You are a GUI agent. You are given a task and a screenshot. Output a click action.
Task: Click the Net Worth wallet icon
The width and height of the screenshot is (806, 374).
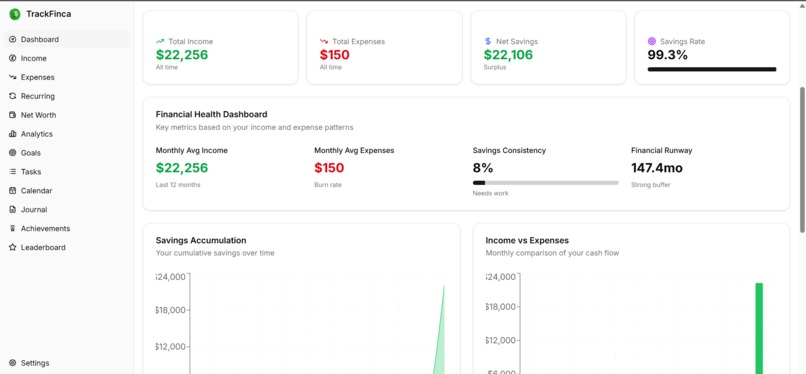[13, 115]
